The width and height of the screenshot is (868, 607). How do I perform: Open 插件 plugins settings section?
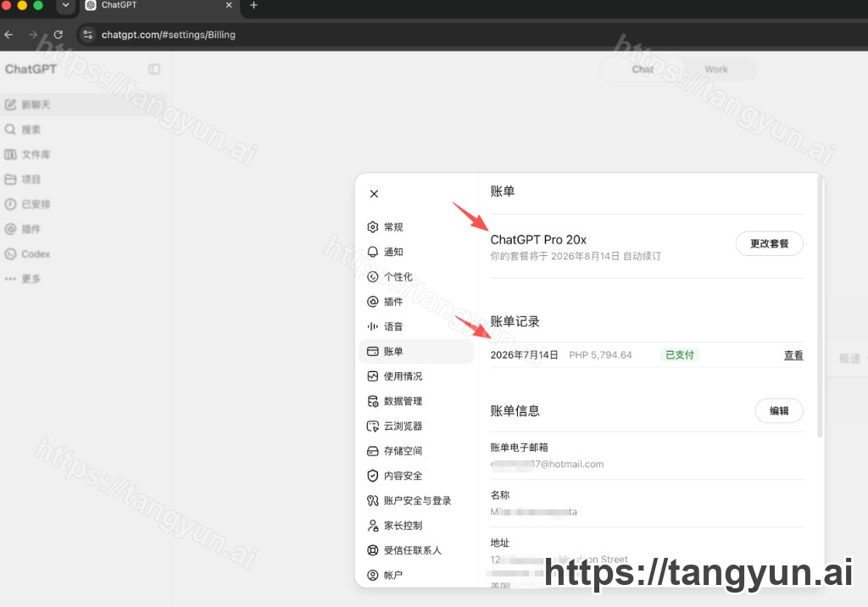coord(416,302)
